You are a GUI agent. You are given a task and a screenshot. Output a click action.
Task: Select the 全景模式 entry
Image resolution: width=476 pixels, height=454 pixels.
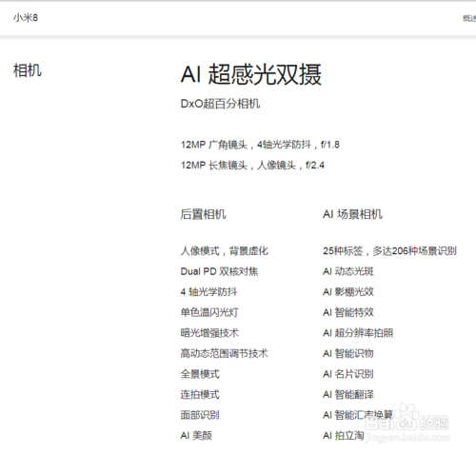pos(200,374)
